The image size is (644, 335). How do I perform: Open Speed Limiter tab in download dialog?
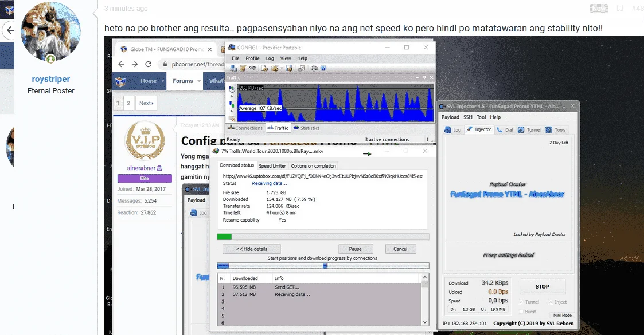(x=272, y=166)
